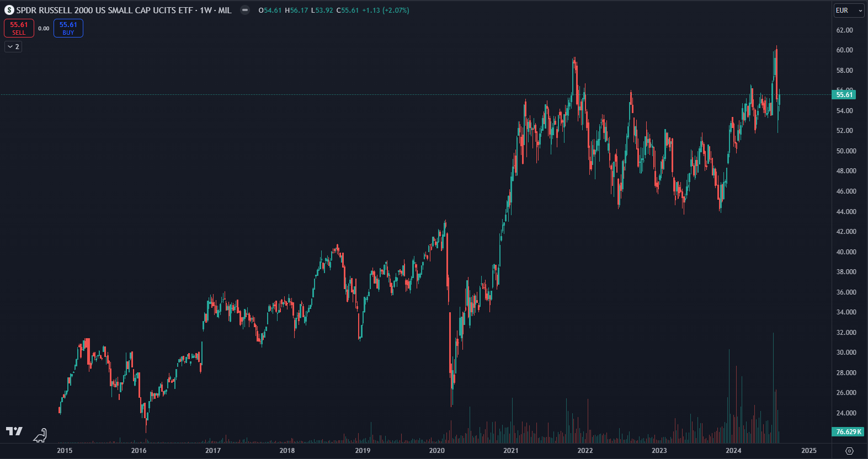Expand the collapsed indicators legend showing 2
This screenshot has height=459, width=868.
tap(13, 47)
